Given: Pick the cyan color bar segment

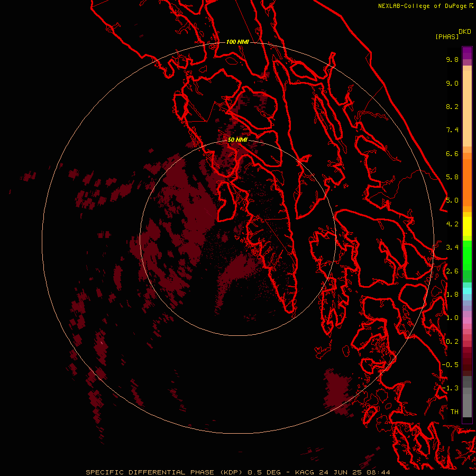Looking at the screenshot, I should 467,291.
